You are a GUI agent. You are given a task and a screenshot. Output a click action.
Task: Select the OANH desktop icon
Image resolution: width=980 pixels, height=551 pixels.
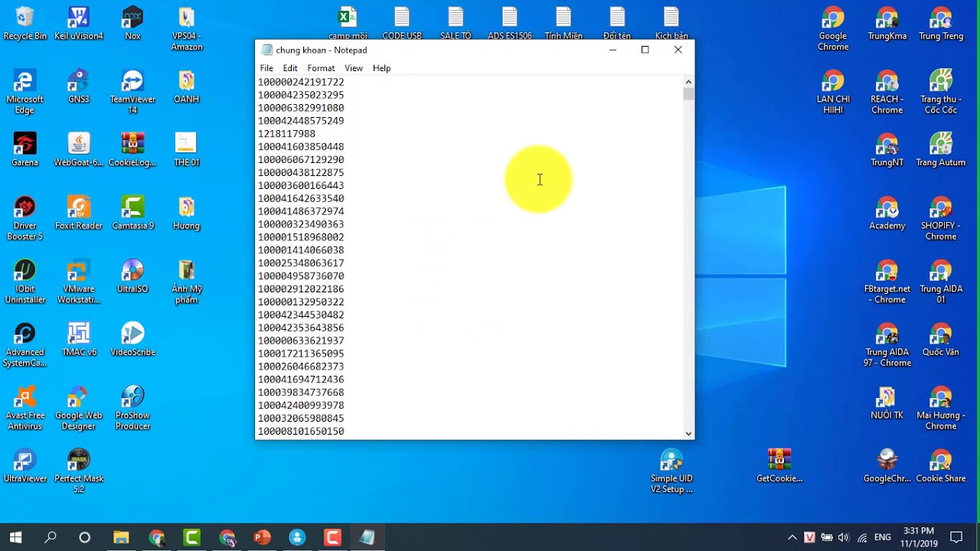(x=187, y=86)
